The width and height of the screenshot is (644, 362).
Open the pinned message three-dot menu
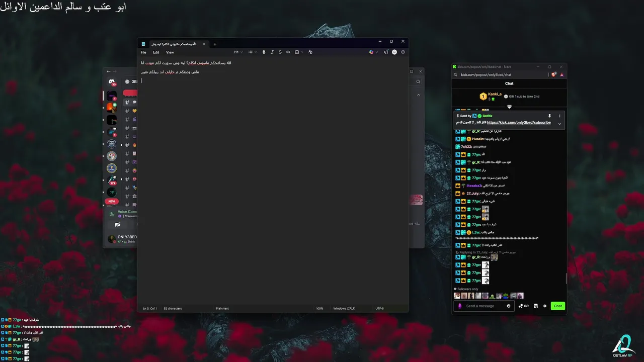click(559, 116)
